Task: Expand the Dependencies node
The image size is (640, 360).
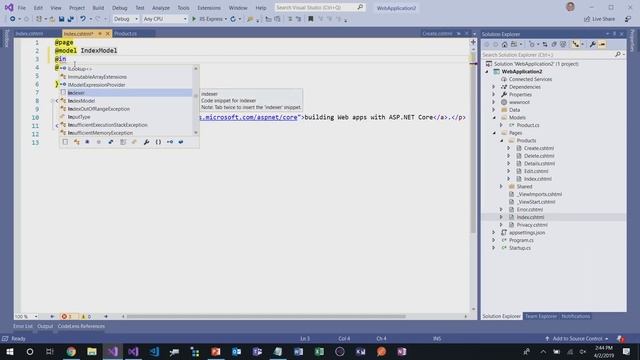Action: [493, 87]
